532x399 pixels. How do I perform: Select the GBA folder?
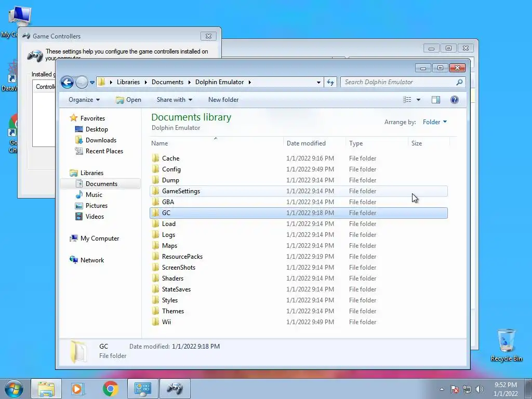click(299, 202)
